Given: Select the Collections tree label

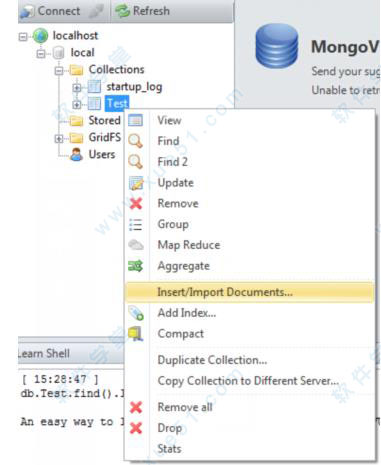Looking at the screenshot, I should (x=116, y=70).
